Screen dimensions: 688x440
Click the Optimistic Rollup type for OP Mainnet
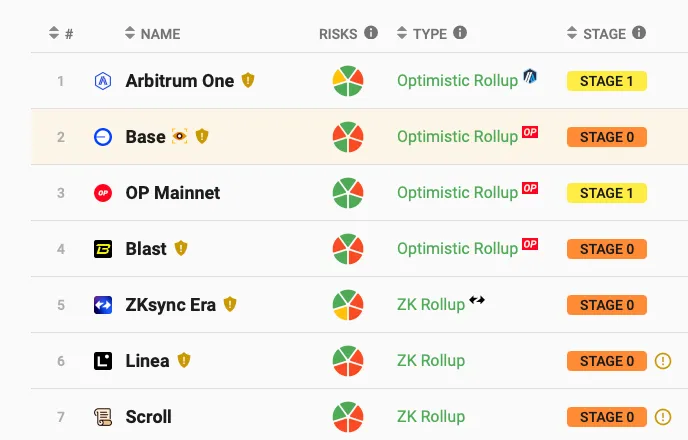[457, 193]
